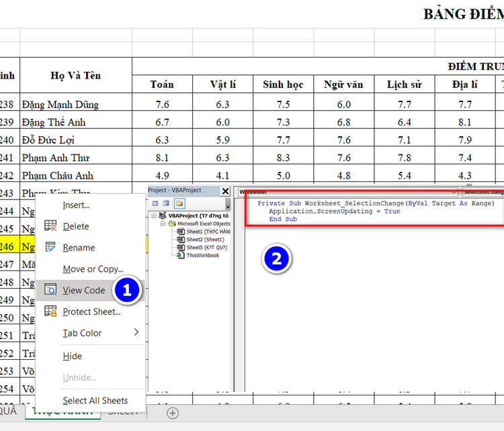The width and height of the screenshot is (504, 431).
Task: Choose Move or Copy... menu entry
Action: tap(93, 269)
